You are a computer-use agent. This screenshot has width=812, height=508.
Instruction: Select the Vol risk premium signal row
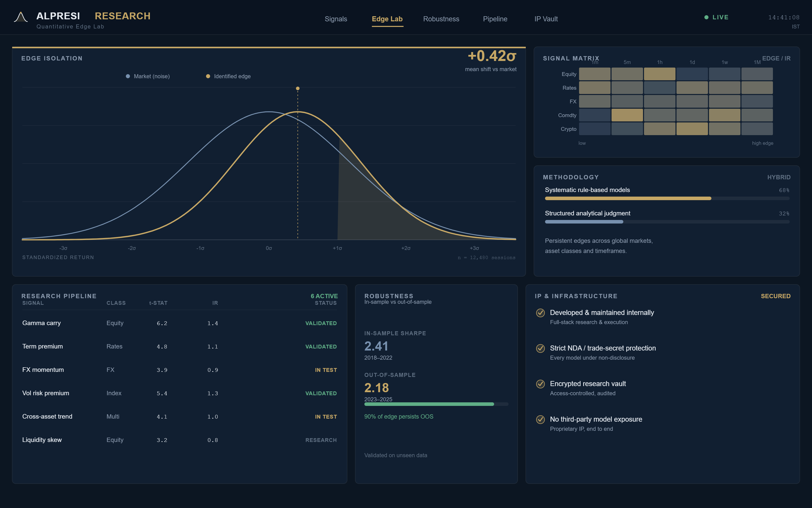[179, 393]
